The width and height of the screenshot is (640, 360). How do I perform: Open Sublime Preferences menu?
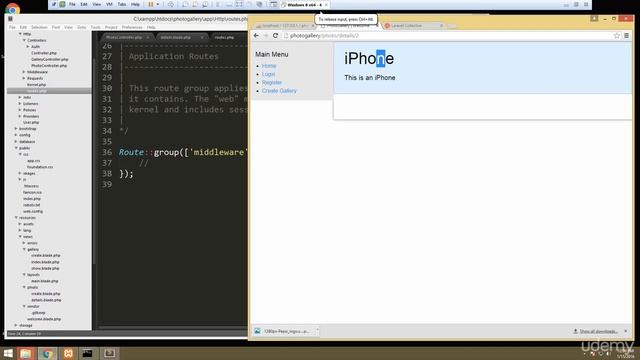pyautogui.click(x=132, y=27)
